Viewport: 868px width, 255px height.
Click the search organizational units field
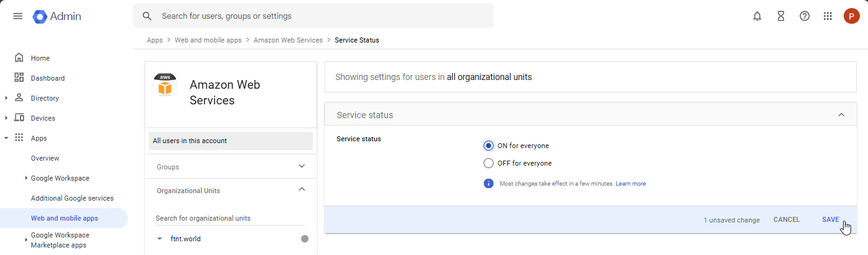[x=230, y=218]
